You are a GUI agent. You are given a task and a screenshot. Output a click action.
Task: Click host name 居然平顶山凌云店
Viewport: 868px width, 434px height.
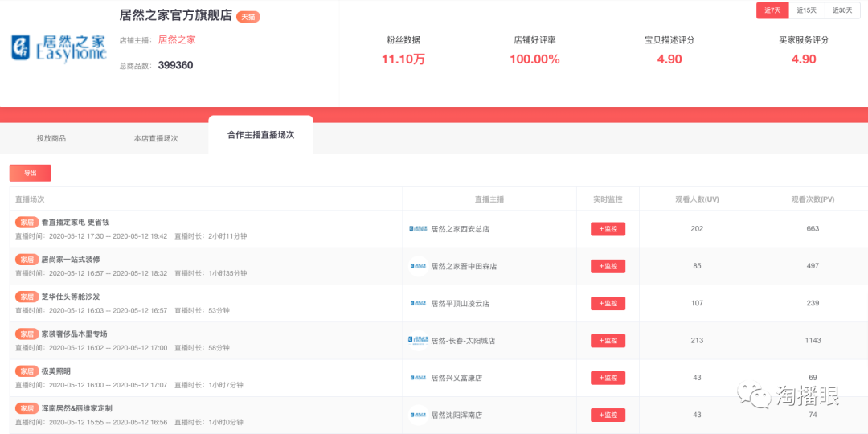pyautogui.click(x=460, y=303)
